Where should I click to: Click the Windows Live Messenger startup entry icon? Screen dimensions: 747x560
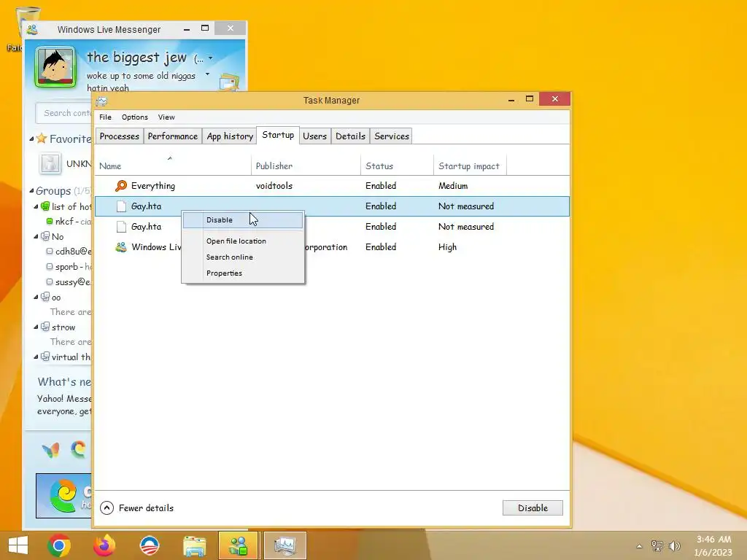(x=121, y=247)
